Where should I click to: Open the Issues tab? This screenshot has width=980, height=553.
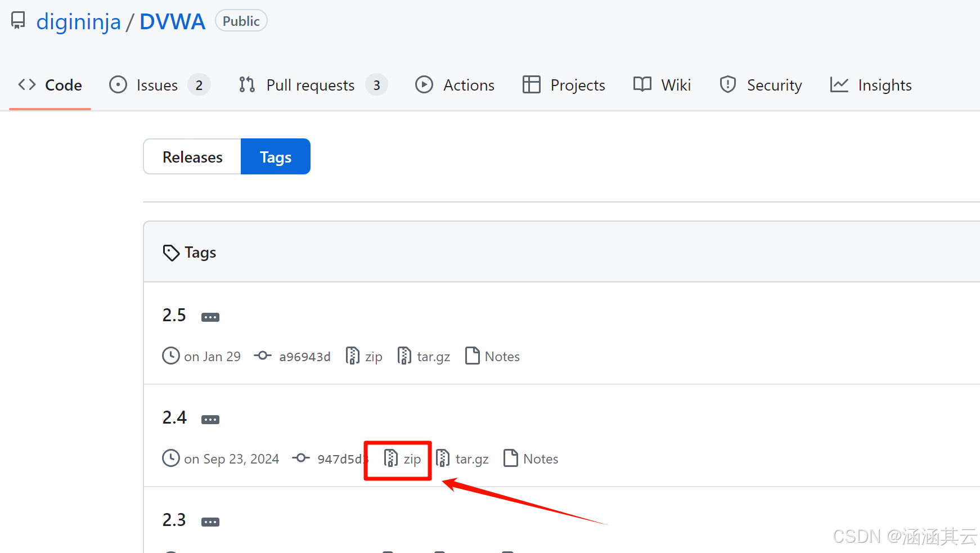[160, 85]
